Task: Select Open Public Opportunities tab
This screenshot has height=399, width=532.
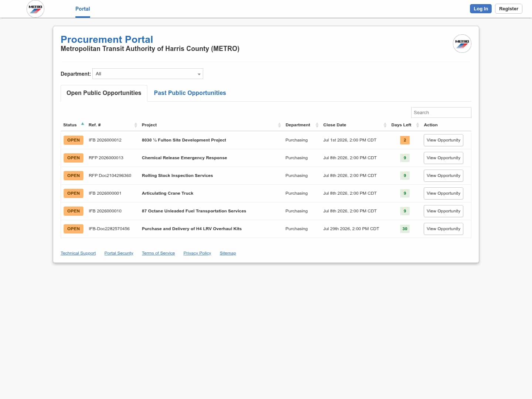Action: coord(104,93)
